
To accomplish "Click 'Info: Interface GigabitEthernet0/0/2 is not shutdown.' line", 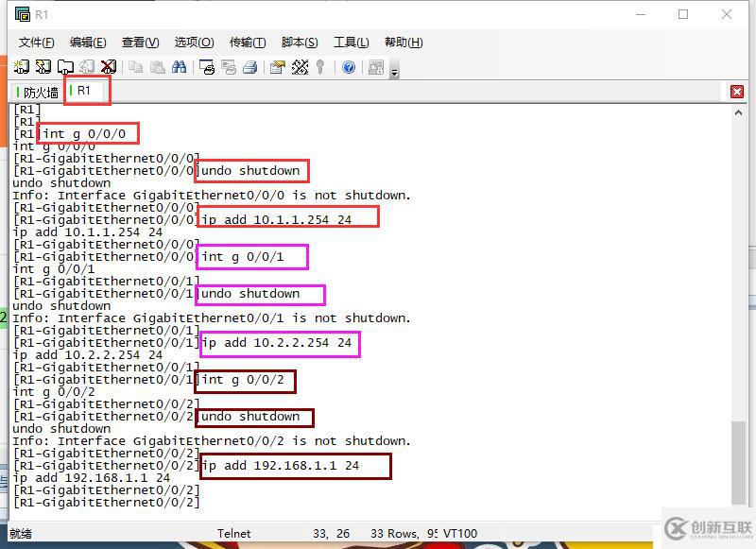I will [212, 441].
